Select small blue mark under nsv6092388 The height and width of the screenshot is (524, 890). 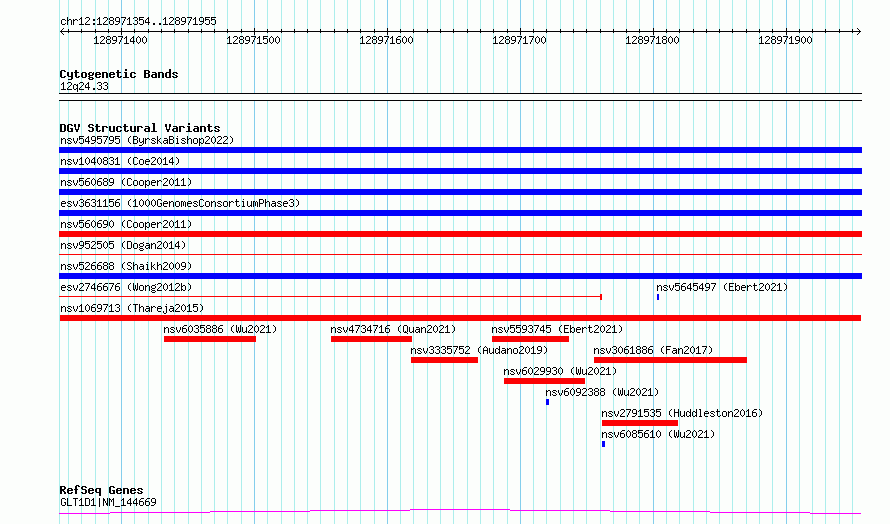pos(548,402)
